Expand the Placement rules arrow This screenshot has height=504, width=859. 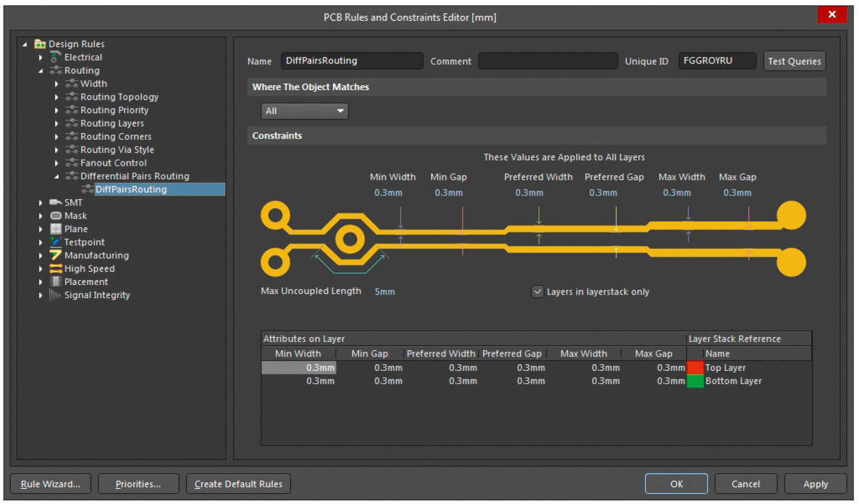point(41,282)
